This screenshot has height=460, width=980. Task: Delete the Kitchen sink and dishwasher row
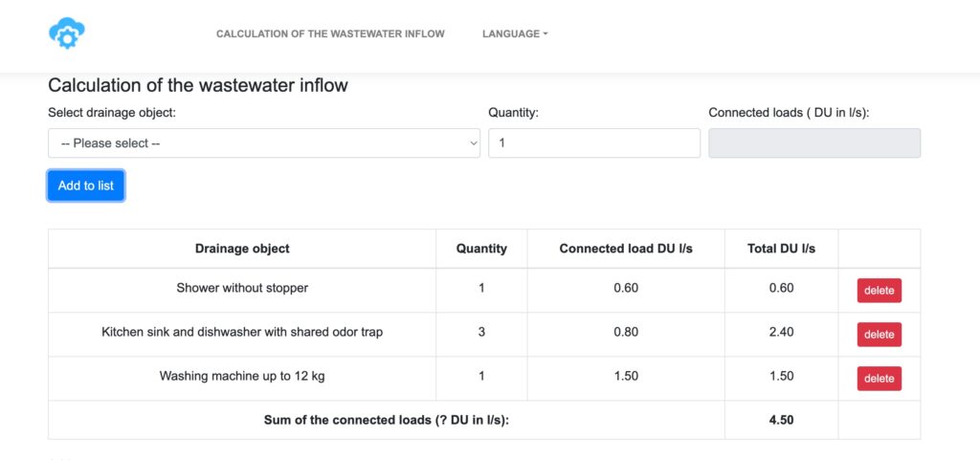pyautogui.click(x=879, y=335)
